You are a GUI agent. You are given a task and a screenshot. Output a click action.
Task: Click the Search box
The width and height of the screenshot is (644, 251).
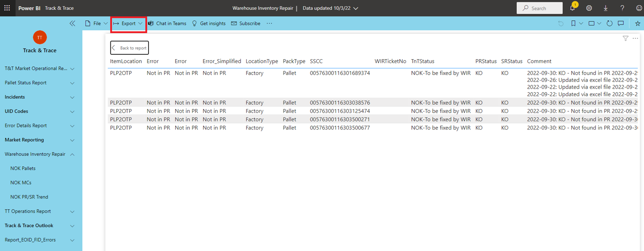click(540, 8)
